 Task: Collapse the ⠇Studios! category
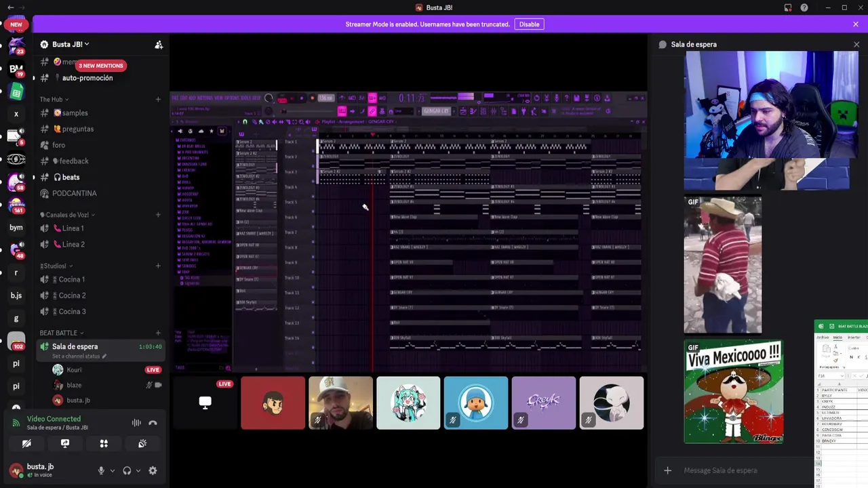click(56, 266)
